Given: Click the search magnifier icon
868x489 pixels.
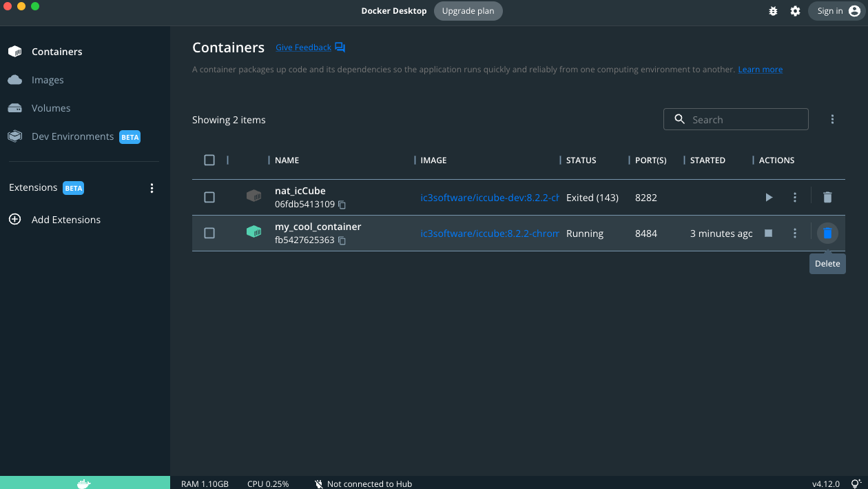Looking at the screenshot, I should click(x=679, y=119).
